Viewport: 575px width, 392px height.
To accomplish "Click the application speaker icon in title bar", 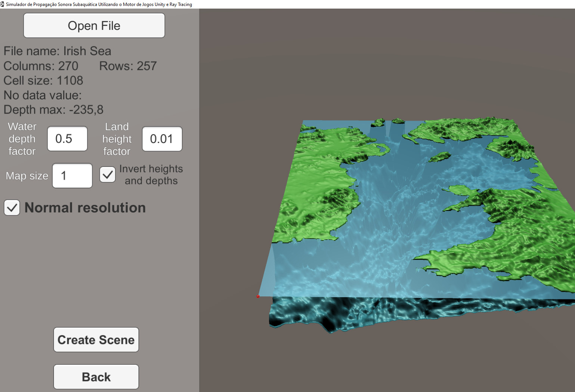I will (3, 4).
